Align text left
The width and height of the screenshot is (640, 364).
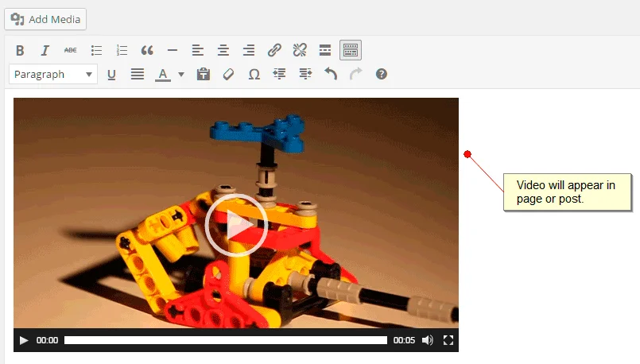[x=197, y=50]
